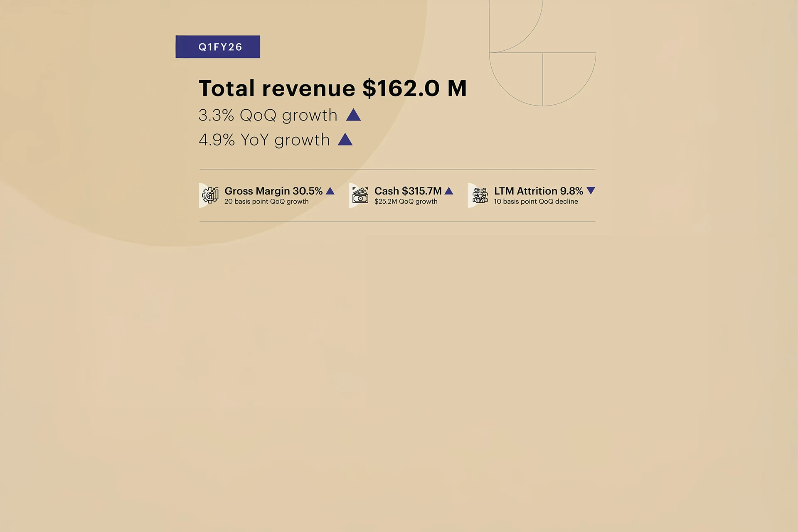Select the '4.9% YoY growth' text
This screenshot has height=532, width=798.
pyautogui.click(x=264, y=140)
